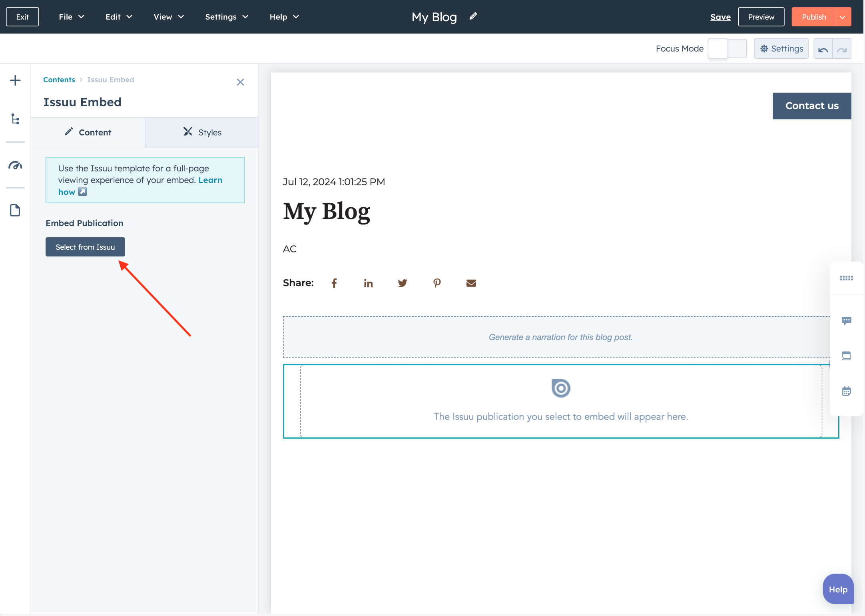The height and width of the screenshot is (616, 865).
Task: Switch to the Styles tab
Action: (x=202, y=132)
